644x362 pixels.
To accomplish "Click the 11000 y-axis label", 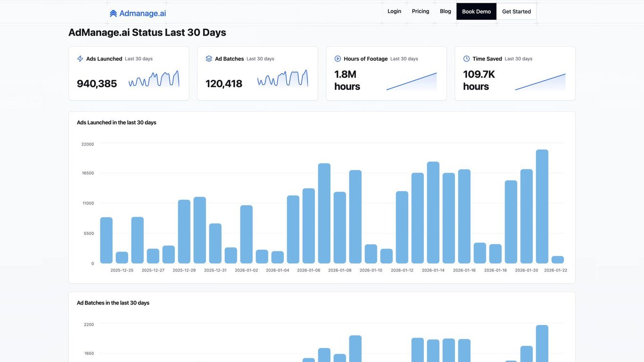I will [x=88, y=203].
